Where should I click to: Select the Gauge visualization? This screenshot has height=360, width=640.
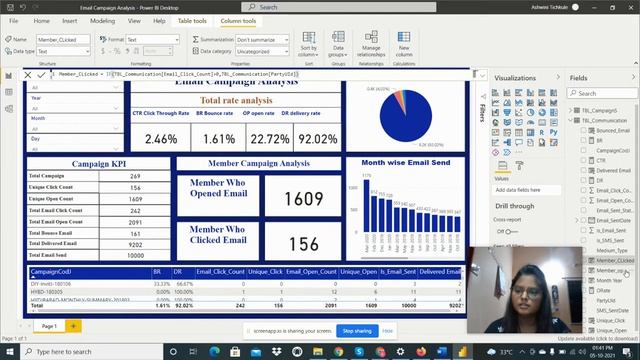click(x=530, y=122)
